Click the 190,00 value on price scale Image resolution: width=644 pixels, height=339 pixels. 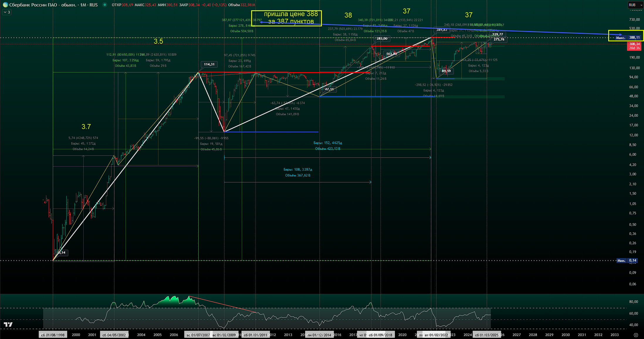(634, 57)
